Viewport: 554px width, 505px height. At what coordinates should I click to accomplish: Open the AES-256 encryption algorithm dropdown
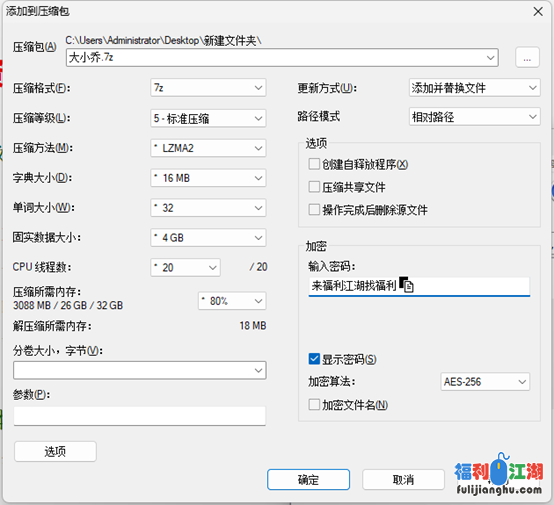tap(485, 382)
